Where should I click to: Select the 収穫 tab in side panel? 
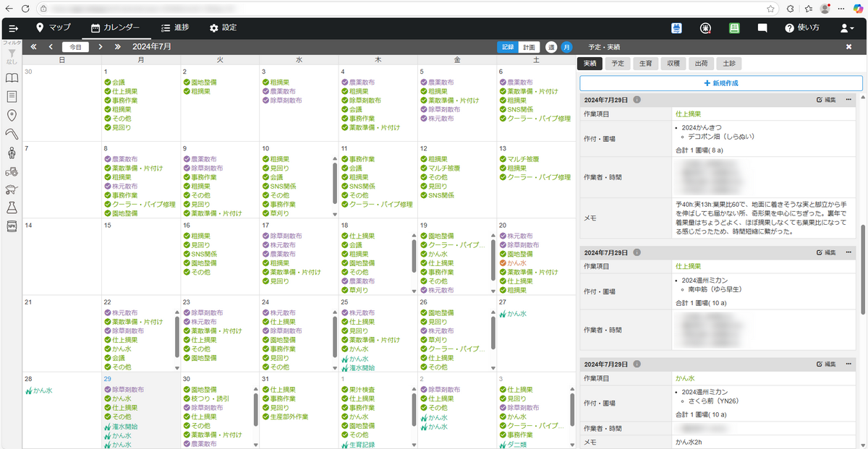click(672, 64)
